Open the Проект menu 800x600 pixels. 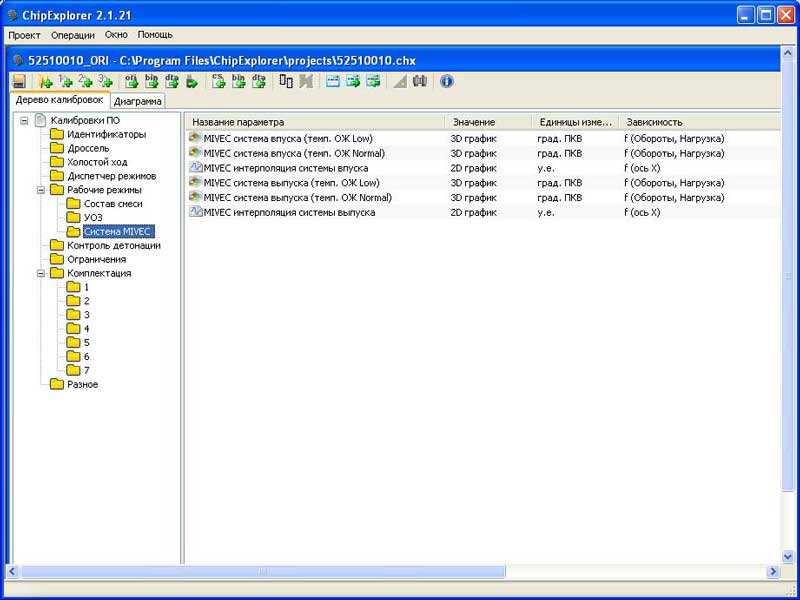pos(24,34)
